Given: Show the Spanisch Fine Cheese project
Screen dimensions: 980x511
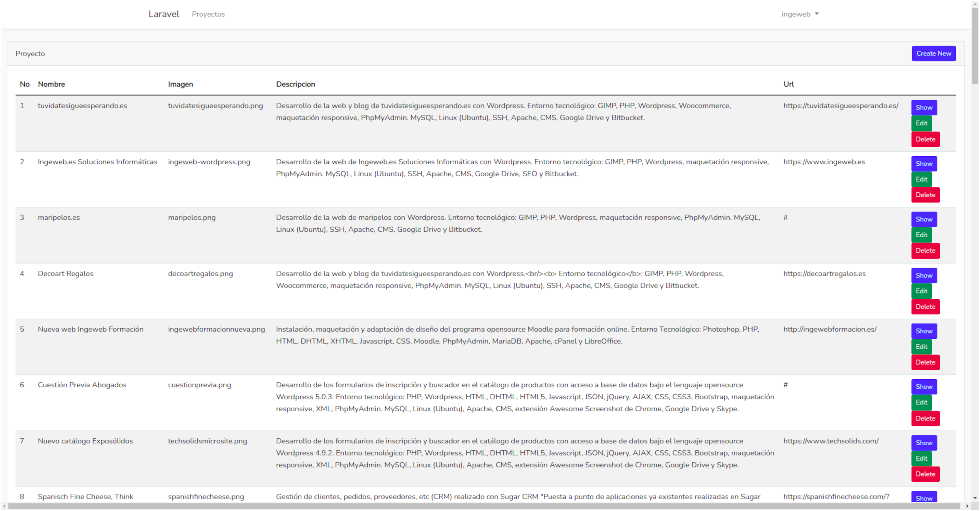Looking at the screenshot, I should click(924, 497).
